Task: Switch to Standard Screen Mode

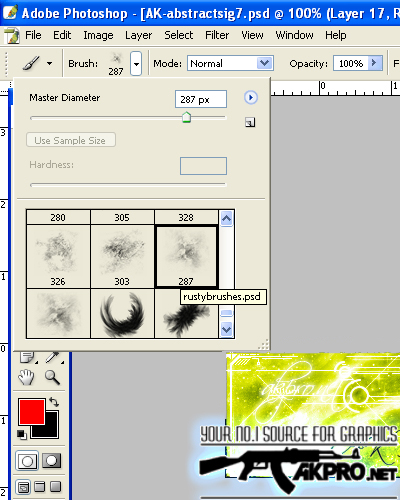Action: click(23, 487)
